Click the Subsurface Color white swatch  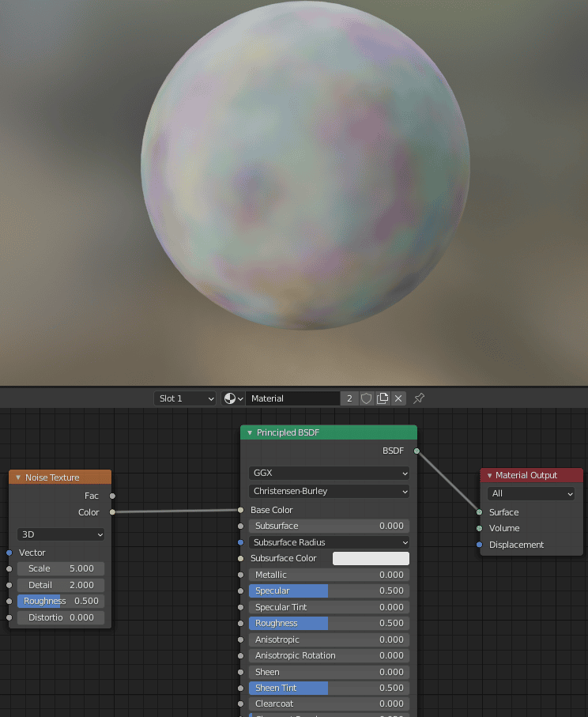click(371, 558)
